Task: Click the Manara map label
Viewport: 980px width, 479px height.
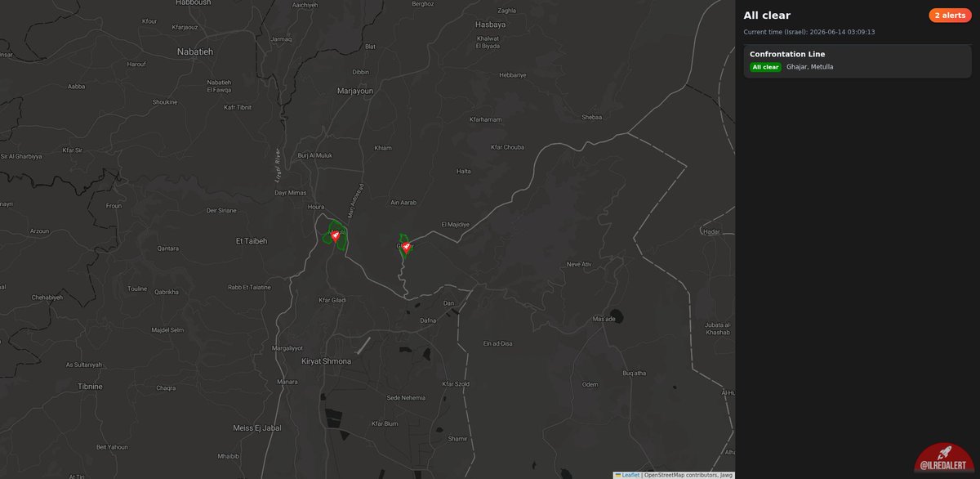Action: pyautogui.click(x=287, y=382)
